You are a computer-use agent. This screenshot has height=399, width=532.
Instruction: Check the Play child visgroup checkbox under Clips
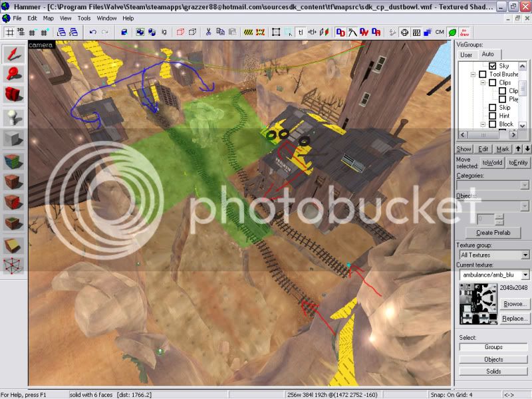(x=503, y=99)
